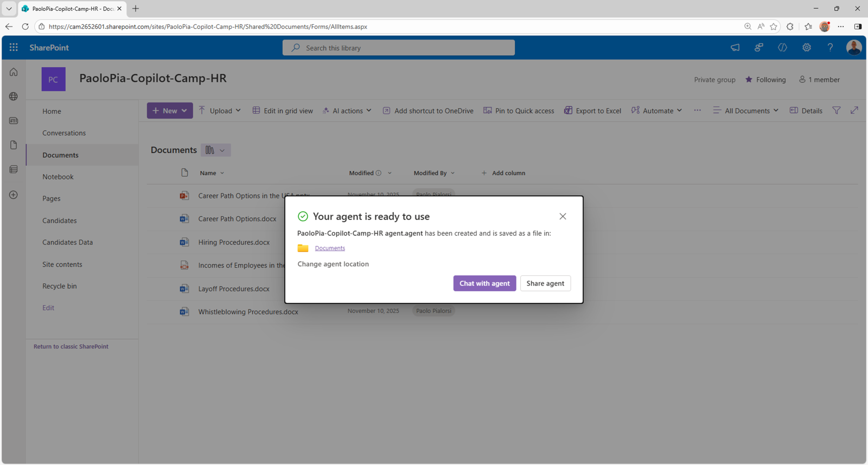Open the SharePoint app launcher waffle

(x=14, y=48)
